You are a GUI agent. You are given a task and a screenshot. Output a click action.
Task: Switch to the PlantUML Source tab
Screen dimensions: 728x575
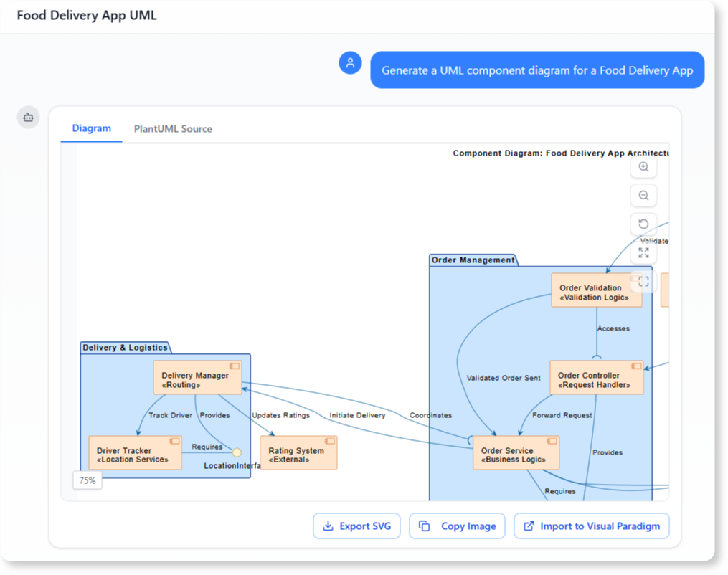[x=172, y=129]
